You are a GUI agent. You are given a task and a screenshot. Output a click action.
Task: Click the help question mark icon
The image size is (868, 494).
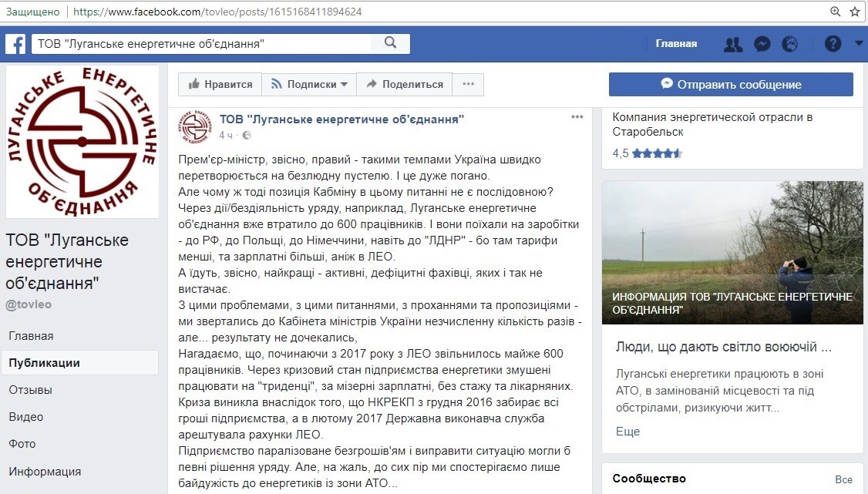(x=833, y=44)
